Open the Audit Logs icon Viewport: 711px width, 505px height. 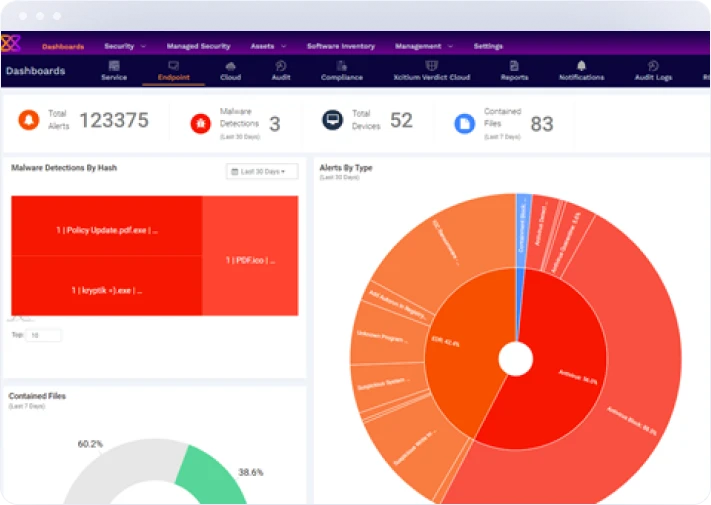pos(653,65)
